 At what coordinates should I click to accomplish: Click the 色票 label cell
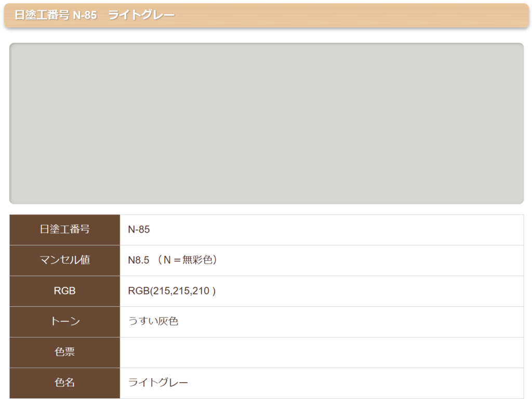click(x=65, y=352)
